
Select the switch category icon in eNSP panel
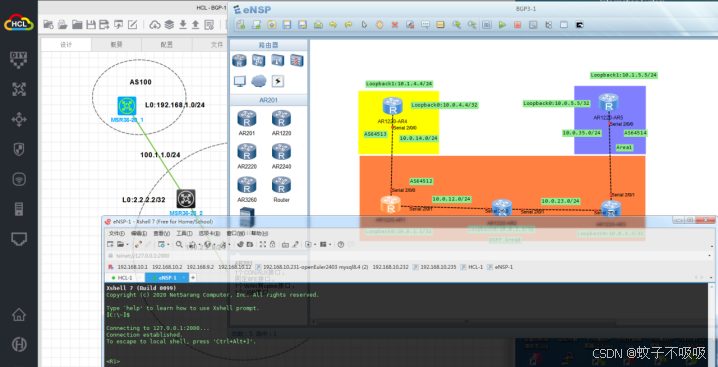click(259, 60)
